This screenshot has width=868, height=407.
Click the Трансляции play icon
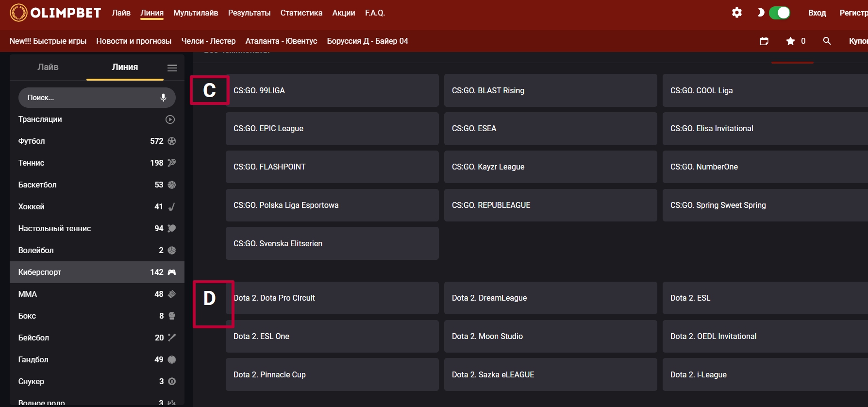(x=170, y=119)
